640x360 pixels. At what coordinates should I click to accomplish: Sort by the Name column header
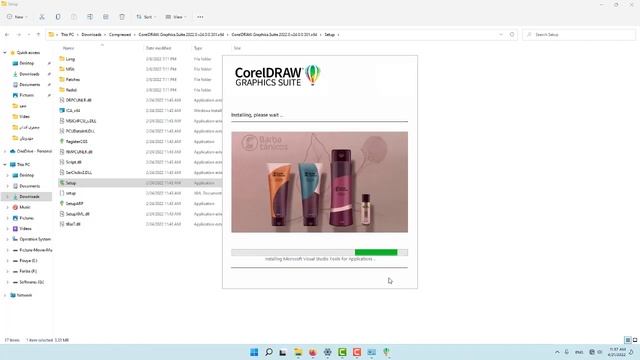click(x=68, y=48)
